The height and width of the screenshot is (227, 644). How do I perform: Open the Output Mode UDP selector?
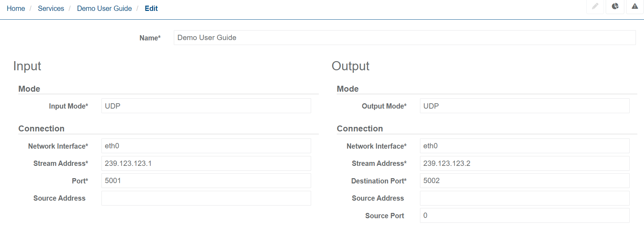[524, 106]
